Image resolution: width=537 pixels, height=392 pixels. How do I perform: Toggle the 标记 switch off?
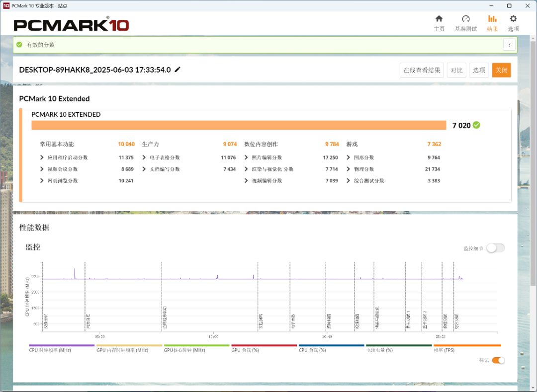click(x=498, y=360)
